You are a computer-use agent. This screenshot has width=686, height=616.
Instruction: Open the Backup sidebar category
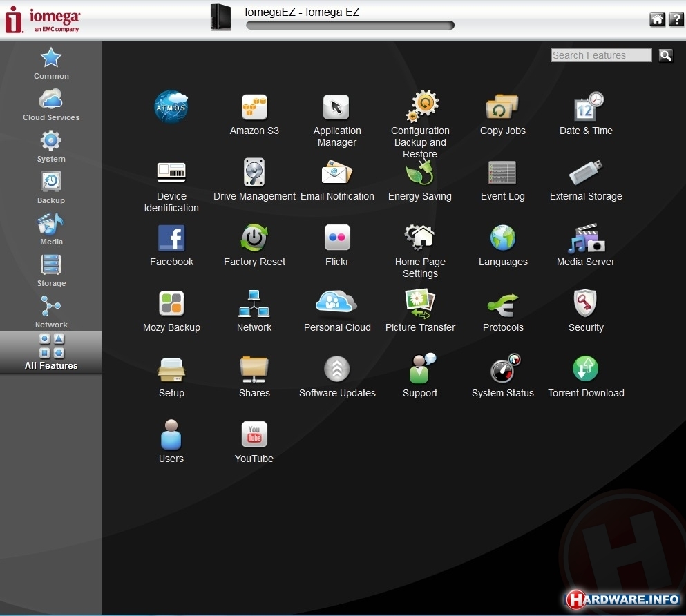pos(51,188)
